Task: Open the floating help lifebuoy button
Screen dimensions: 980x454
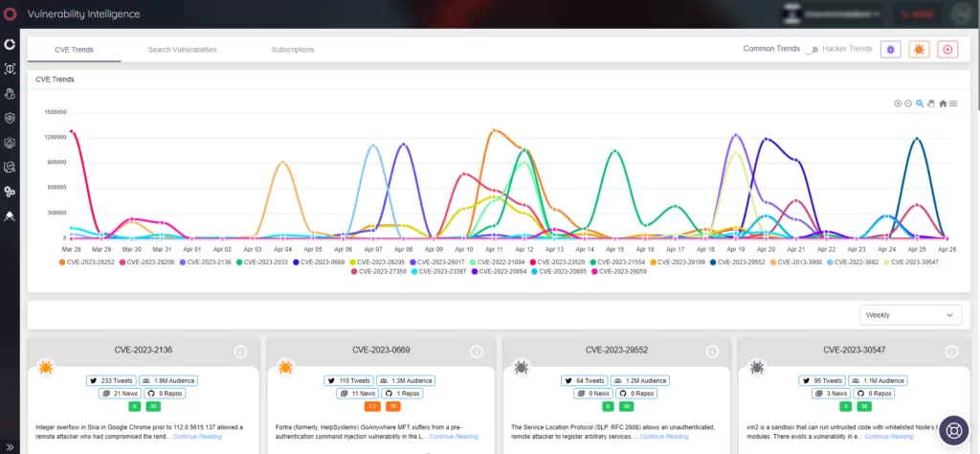Action: [953, 431]
